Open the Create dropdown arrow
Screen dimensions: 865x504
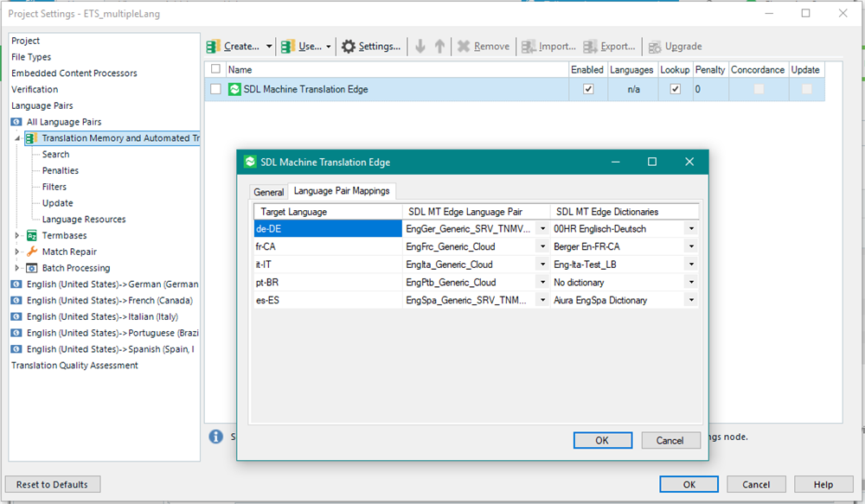point(269,47)
